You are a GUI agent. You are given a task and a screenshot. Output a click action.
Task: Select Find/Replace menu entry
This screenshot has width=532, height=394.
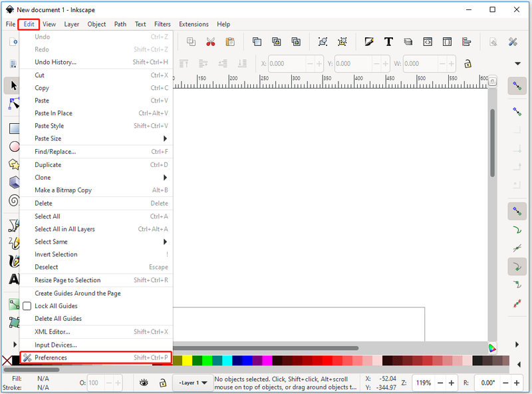pyautogui.click(x=96, y=152)
